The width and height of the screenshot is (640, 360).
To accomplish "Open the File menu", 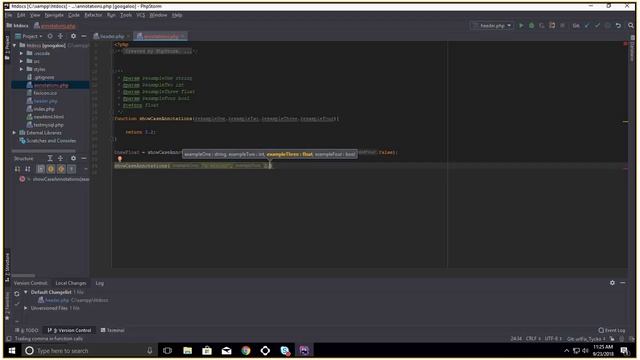I will coord(9,15).
